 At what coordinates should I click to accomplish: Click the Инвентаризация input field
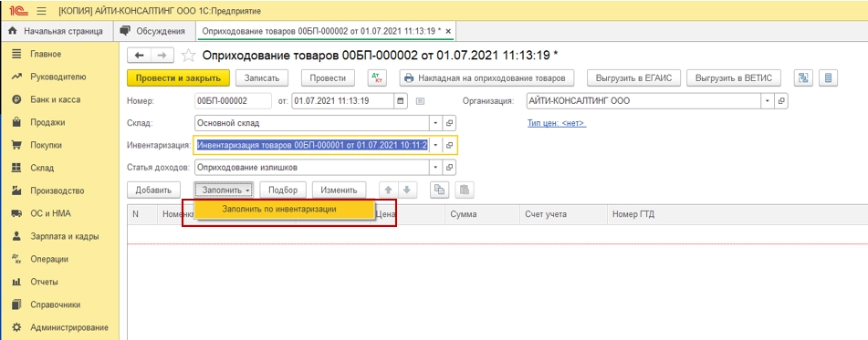click(312, 146)
